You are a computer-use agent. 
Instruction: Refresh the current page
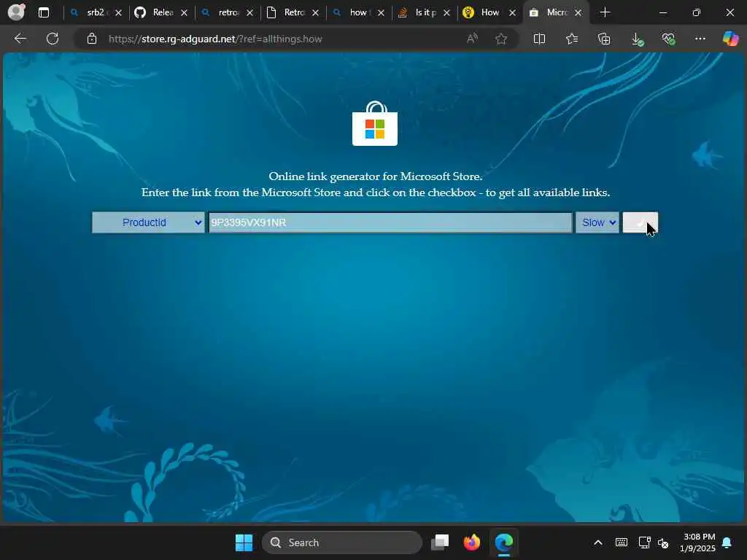point(53,39)
